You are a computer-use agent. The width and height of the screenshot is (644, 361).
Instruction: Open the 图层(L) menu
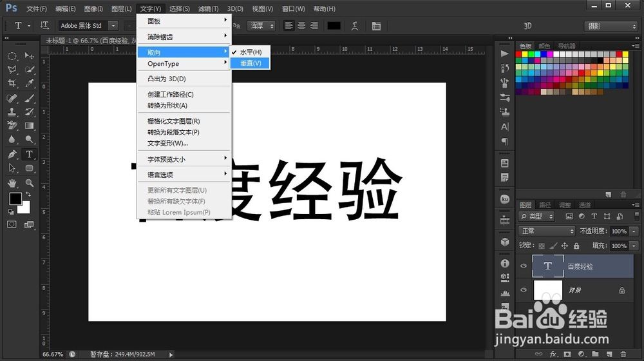coord(122,8)
